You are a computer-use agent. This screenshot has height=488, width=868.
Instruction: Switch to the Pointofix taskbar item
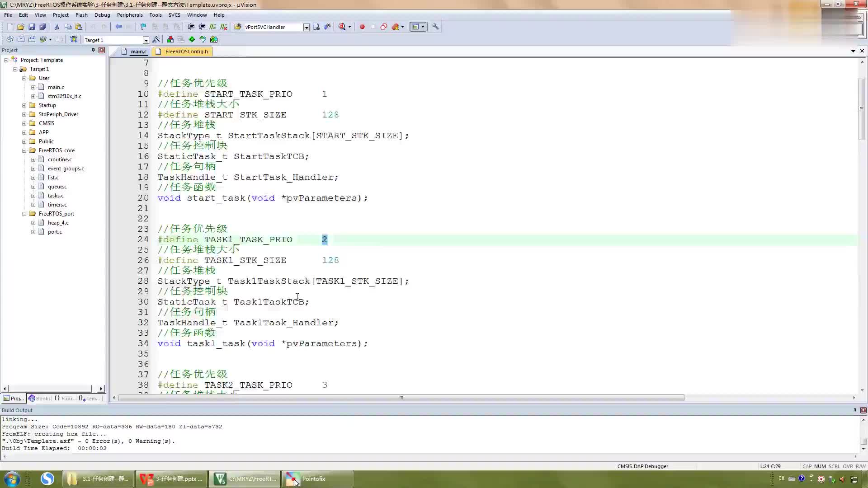coord(318,479)
